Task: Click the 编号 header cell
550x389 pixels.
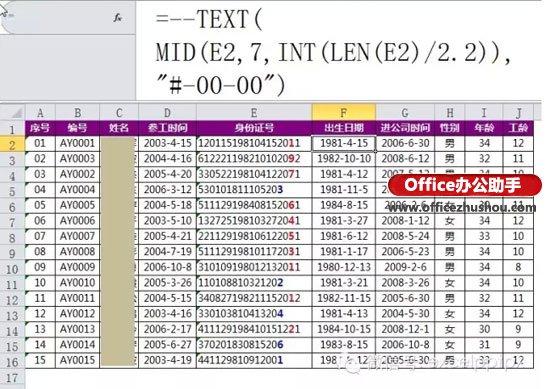Action: [78, 128]
